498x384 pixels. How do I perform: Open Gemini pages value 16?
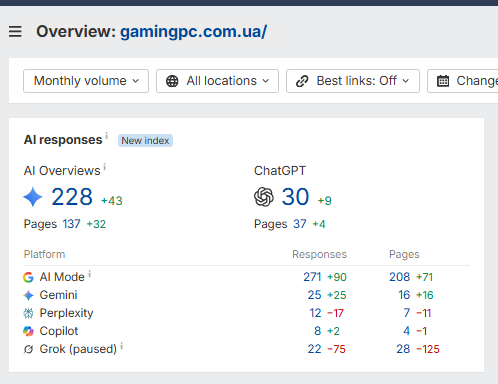point(404,295)
